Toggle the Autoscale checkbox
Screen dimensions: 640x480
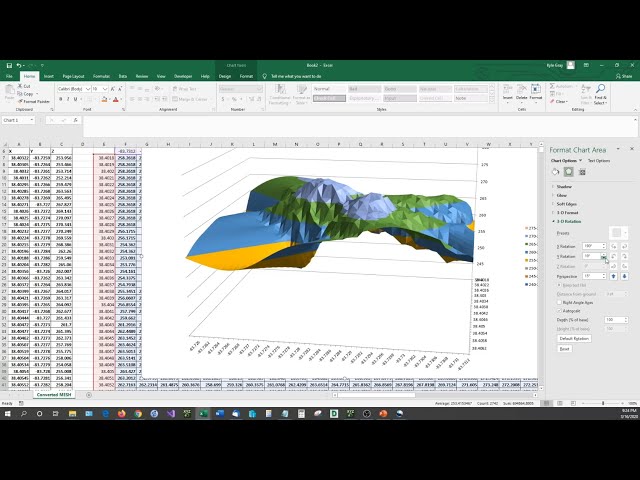(x=559, y=311)
